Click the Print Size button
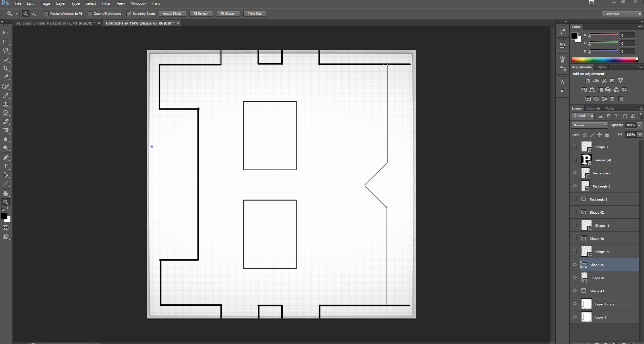Image resolution: width=644 pixels, height=344 pixels. pyautogui.click(x=254, y=14)
